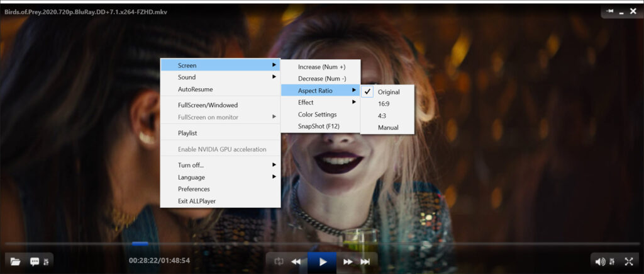Select Original aspect ratio (checked)

(x=387, y=92)
